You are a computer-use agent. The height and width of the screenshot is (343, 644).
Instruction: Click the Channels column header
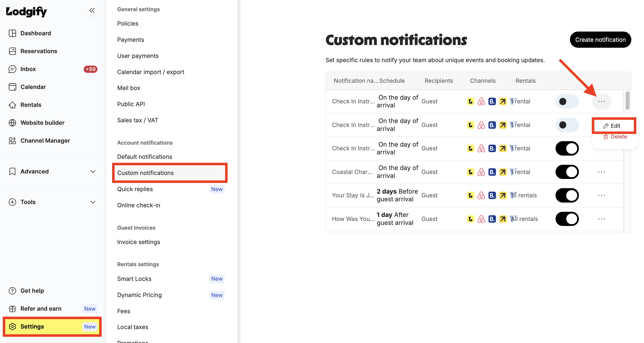(483, 81)
